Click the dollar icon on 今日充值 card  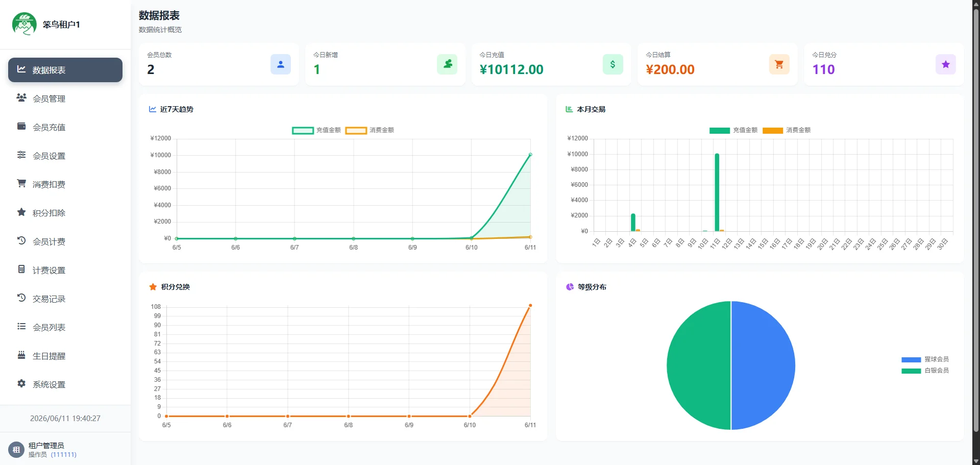tap(613, 64)
